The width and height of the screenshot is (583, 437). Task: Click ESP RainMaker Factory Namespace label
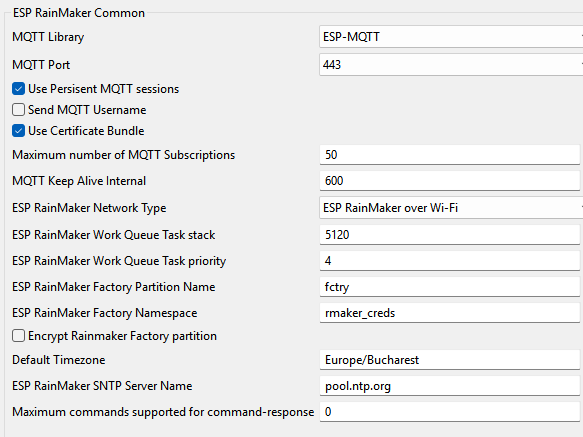coord(104,313)
